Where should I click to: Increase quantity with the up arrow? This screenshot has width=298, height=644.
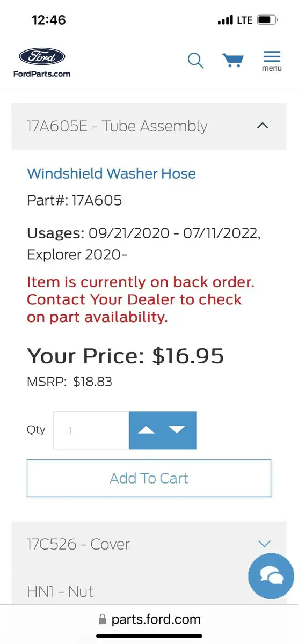147,430
